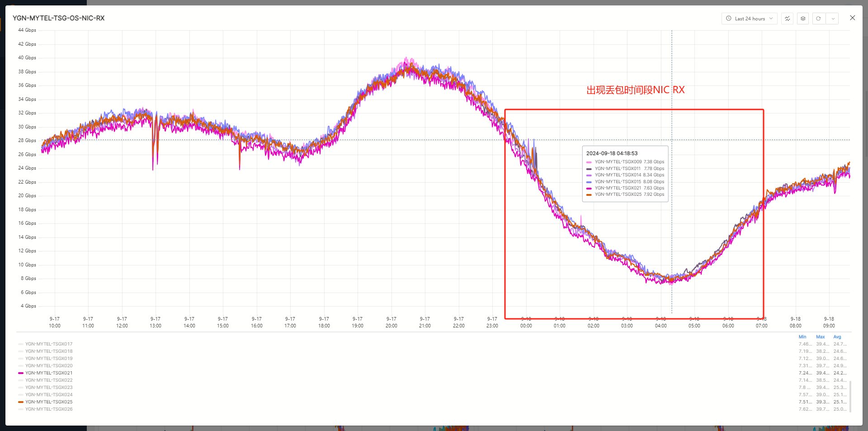Click the stacked layers icon
Image resolution: width=868 pixels, height=431 pixels.
click(803, 19)
